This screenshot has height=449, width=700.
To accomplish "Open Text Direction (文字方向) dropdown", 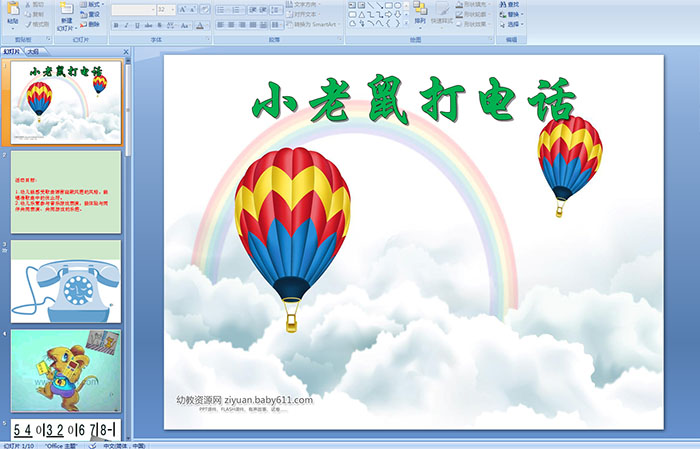I will pos(303,4).
